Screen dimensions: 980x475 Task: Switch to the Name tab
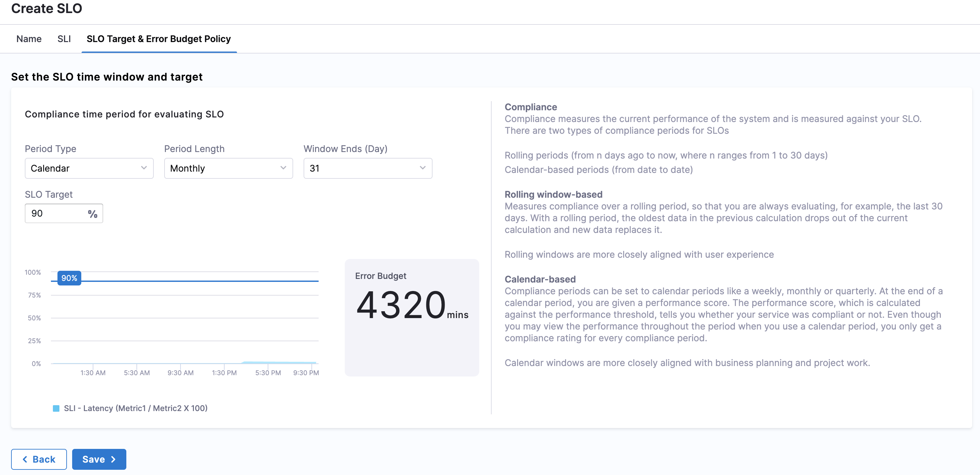point(29,39)
